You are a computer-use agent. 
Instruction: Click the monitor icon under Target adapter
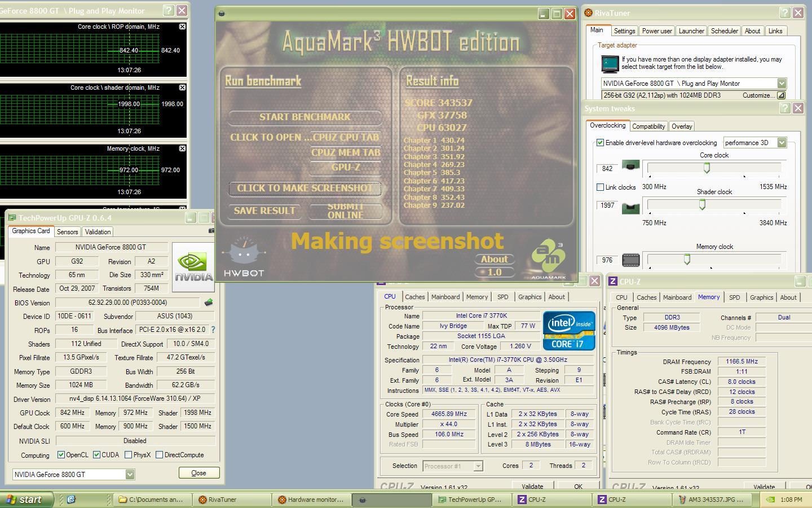pos(610,64)
